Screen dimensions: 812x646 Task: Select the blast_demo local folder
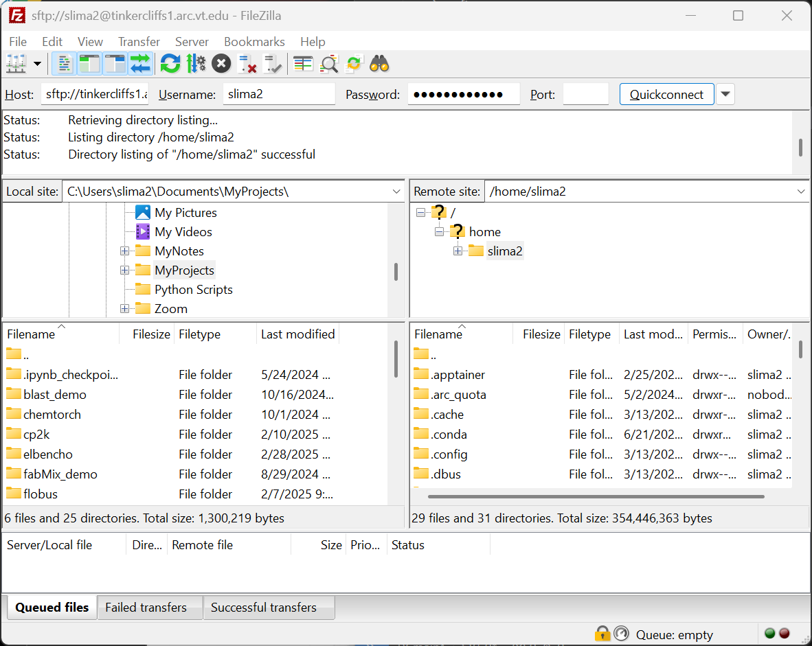point(55,395)
